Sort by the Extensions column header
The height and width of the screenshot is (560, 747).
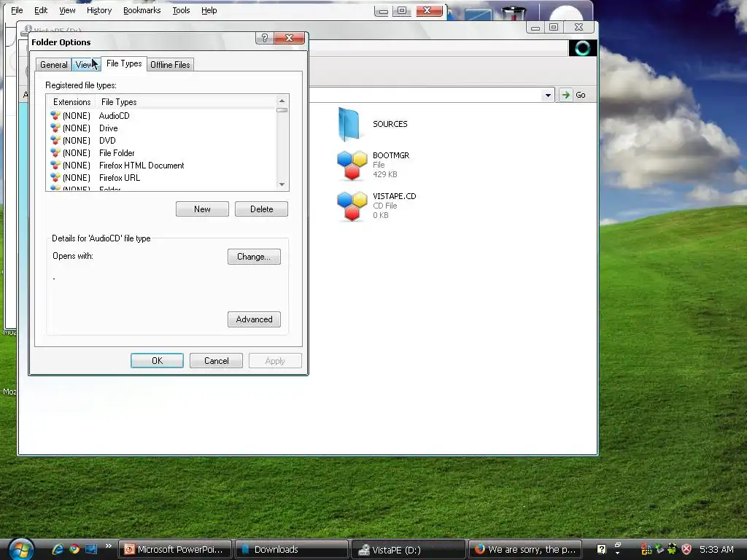pos(71,102)
